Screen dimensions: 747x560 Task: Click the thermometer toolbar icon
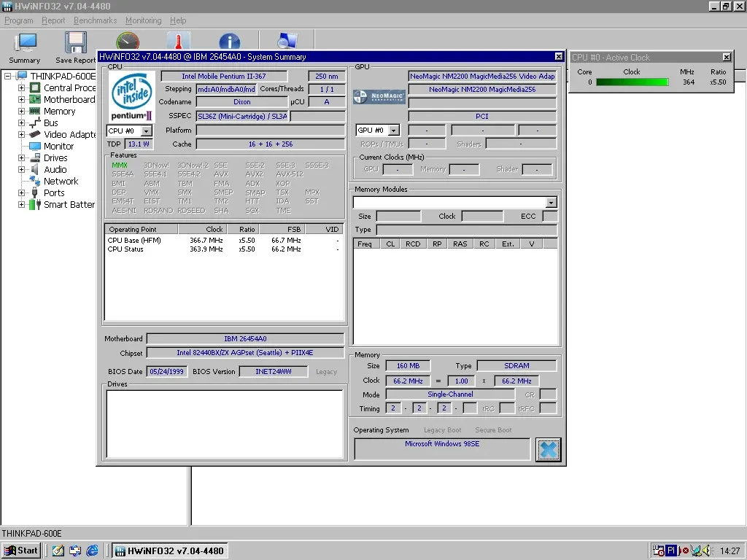178,41
